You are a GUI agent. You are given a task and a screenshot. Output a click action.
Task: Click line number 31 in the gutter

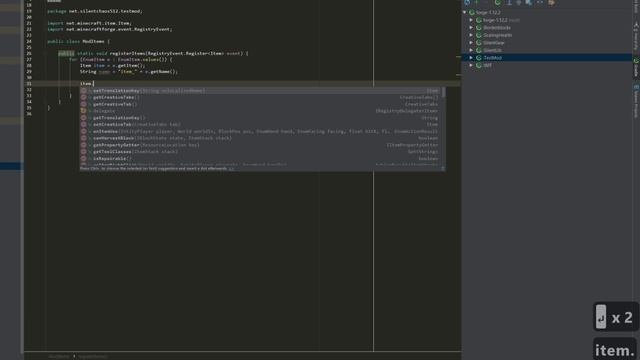click(x=29, y=84)
